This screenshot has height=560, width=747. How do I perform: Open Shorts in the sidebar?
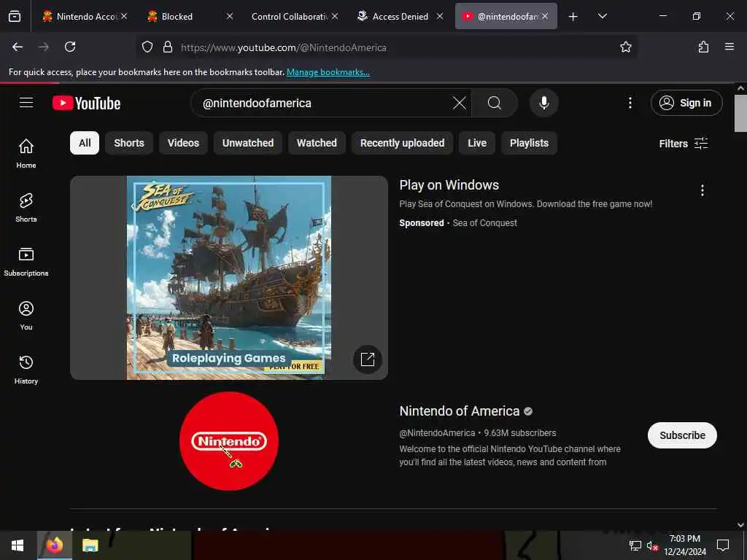coord(26,207)
